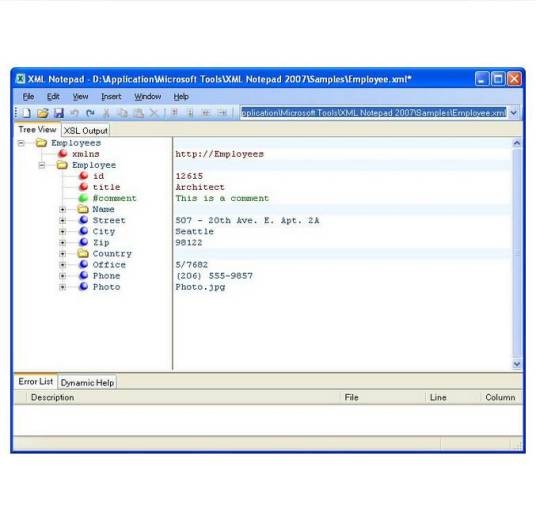
Task: Click the red ball icon beside xmlns
Action: tap(63, 154)
